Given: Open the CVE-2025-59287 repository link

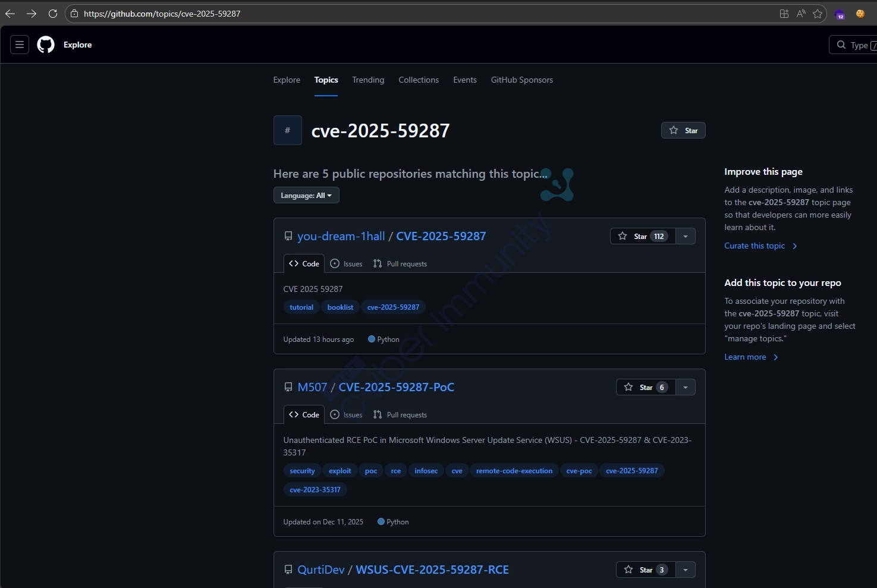Looking at the screenshot, I should click(441, 236).
